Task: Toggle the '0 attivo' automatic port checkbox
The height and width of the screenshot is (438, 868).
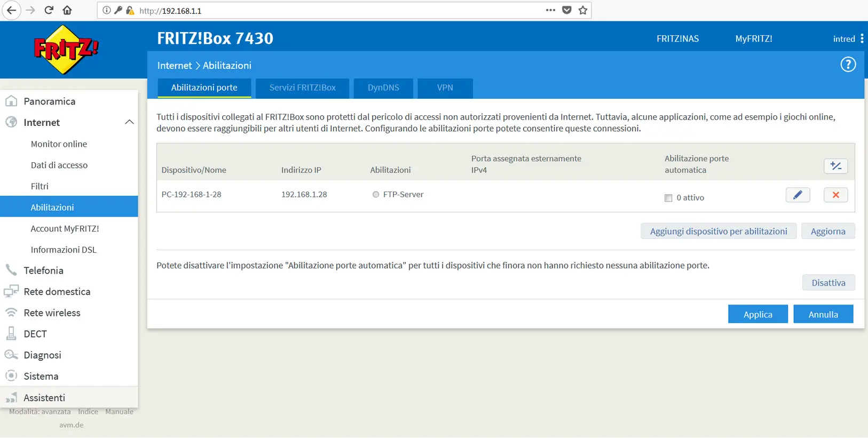Action: click(x=668, y=198)
